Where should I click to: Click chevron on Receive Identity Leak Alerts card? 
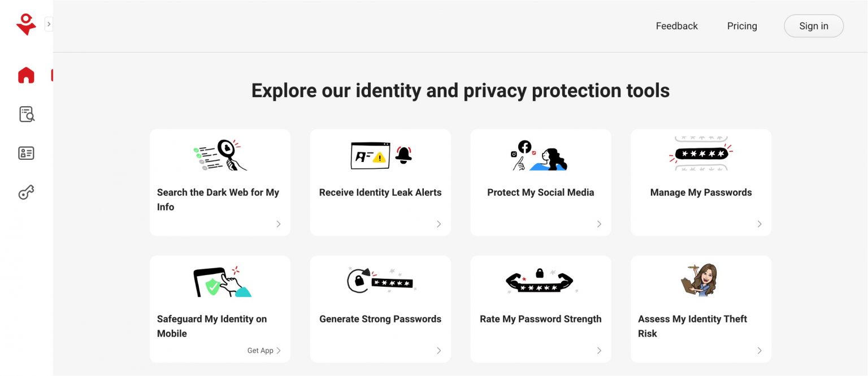pos(439,224)
